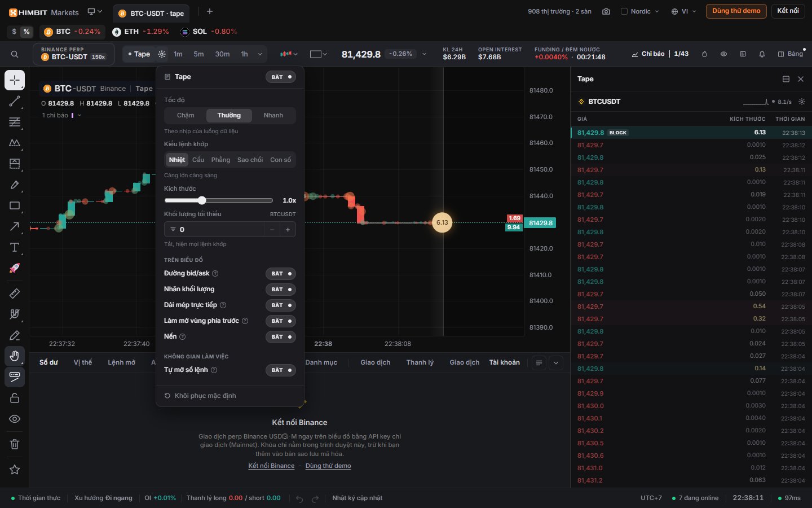Toggle Đường bid/ask switch

coord(281,274)
